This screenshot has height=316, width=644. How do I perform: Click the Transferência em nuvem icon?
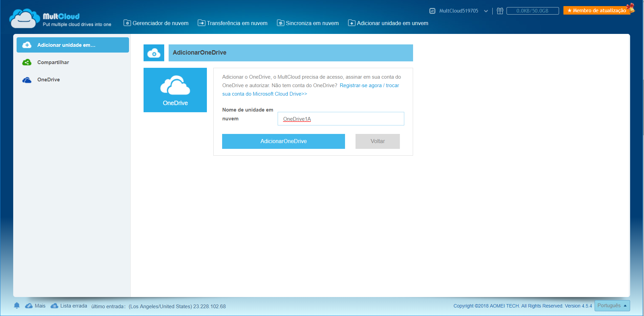coord(201,23)
